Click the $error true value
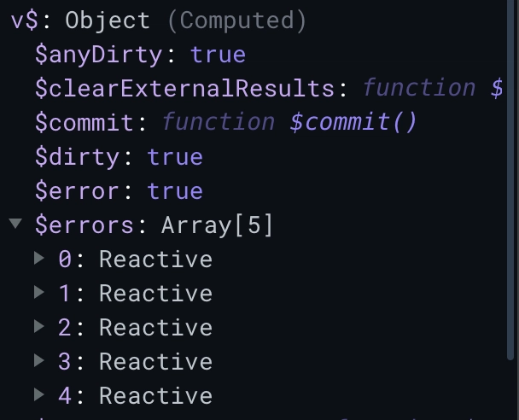The height and width of the screenshot is (420, 519). coord(175,191)
